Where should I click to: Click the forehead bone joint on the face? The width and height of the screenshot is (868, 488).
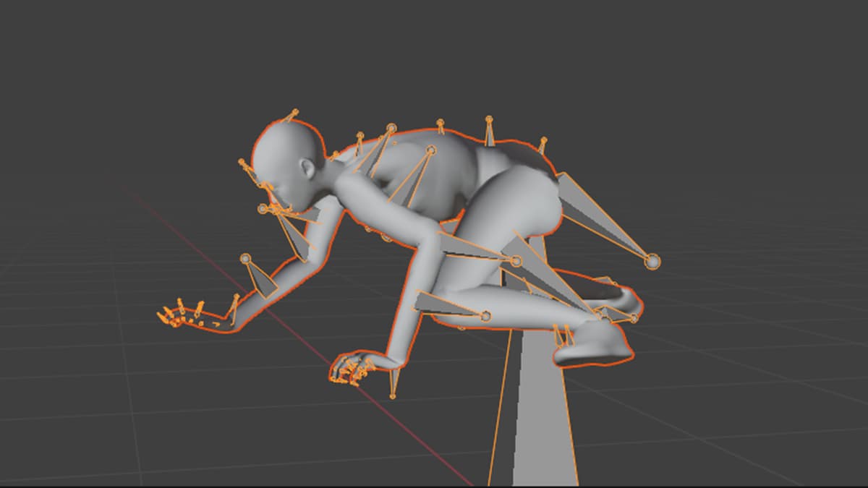(242, 163)
